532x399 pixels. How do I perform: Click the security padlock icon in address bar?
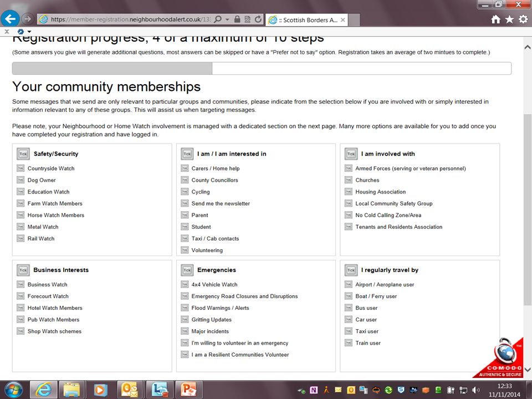tap(237, 19)
